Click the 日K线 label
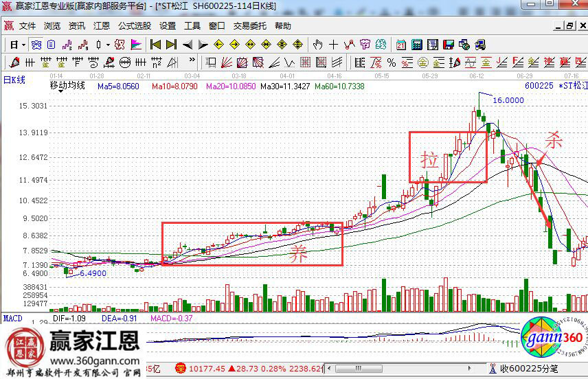Image resolution: width=588 pixels, height=379 pixels. [14, 80]
